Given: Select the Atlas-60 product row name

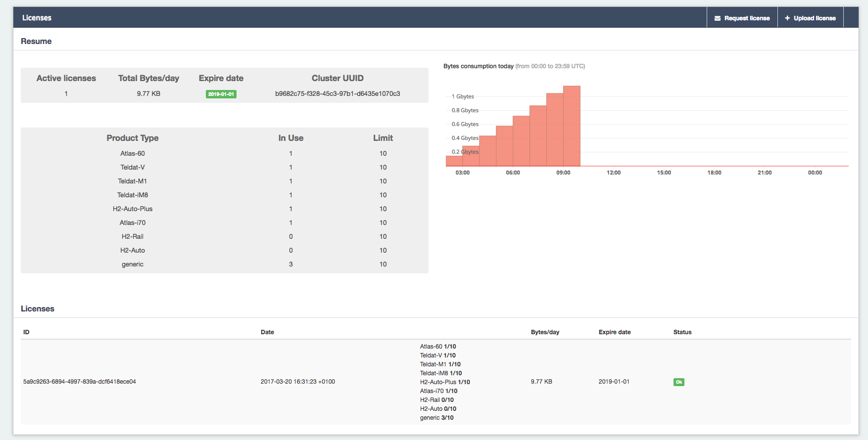Looking at the screenshot, I should (x=133, y=153).
